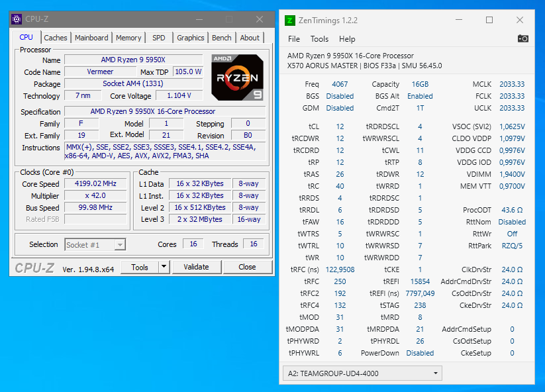Image resolution: width=545 pixels, height=392 pixels.
Task: Select the SPD tab
Action: point(158,38)
